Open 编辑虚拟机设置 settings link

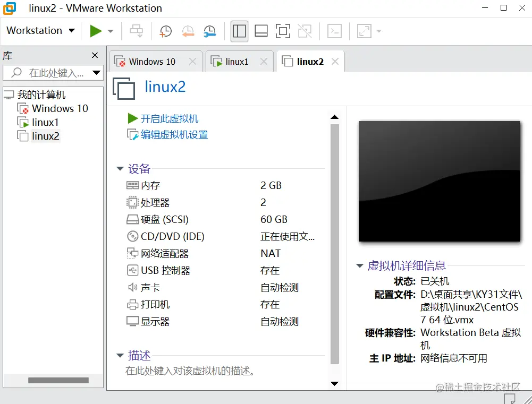[170, 134]
